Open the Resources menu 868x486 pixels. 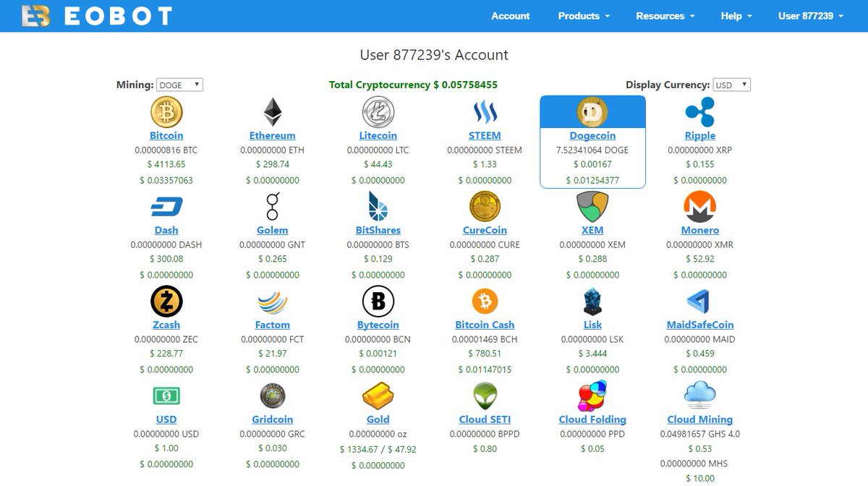point(664,15)
